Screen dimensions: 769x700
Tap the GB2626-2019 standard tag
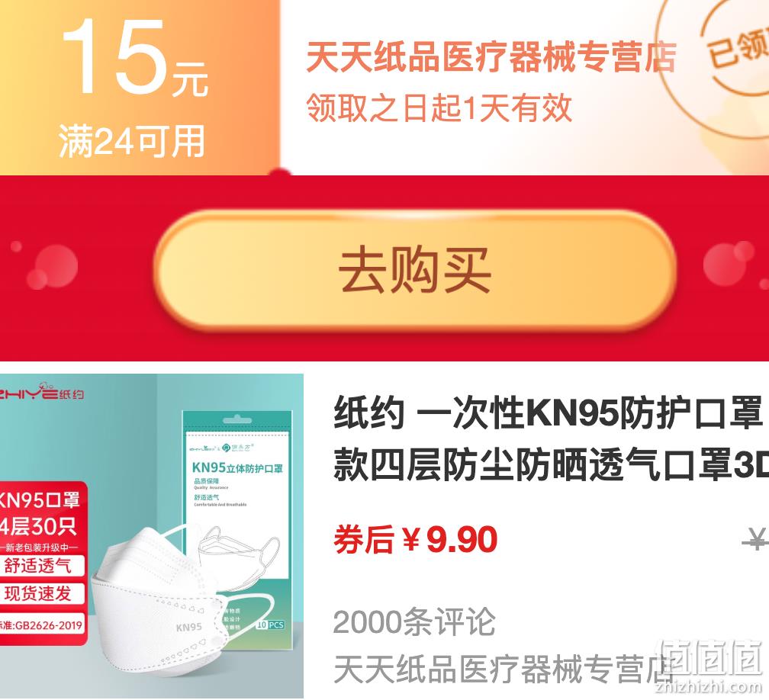[42, 625]
